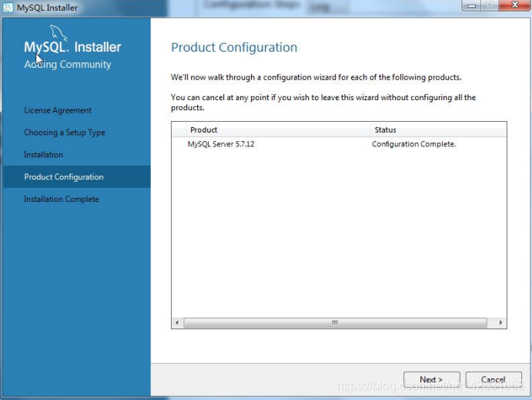
Task: Click the horizontal scrollbar right arrow
Action: click(x=500, y=323)
